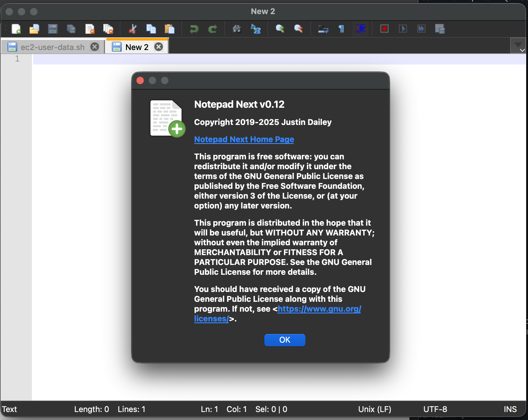Click the Unix (LF) line ending indicator
528x420 pixels.
point(375,409)
